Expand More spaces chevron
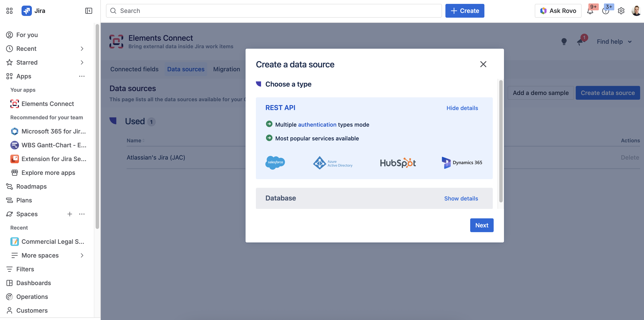The height and width of the screenshot is (320, 644). pos(82,255)
